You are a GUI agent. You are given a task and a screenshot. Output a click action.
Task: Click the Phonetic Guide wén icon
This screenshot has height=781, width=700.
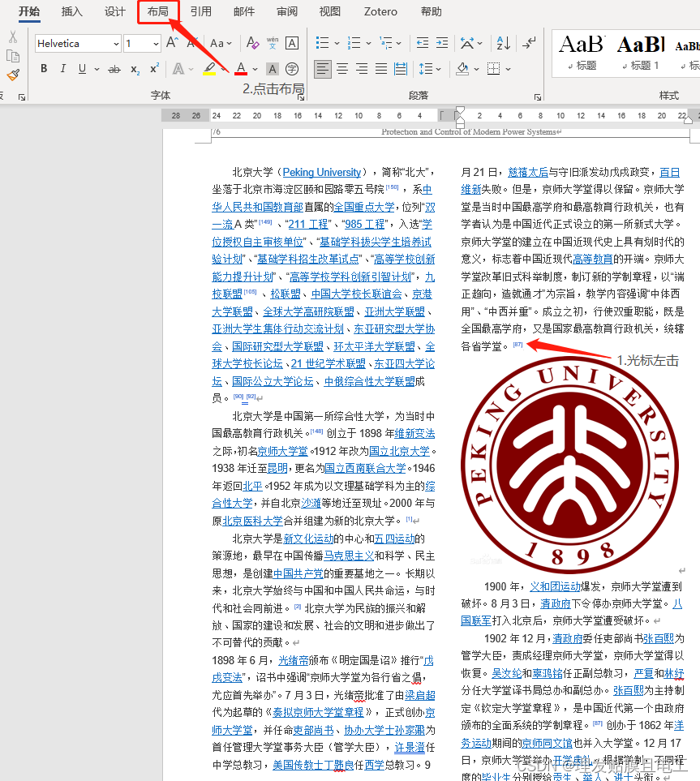(273, 43)
